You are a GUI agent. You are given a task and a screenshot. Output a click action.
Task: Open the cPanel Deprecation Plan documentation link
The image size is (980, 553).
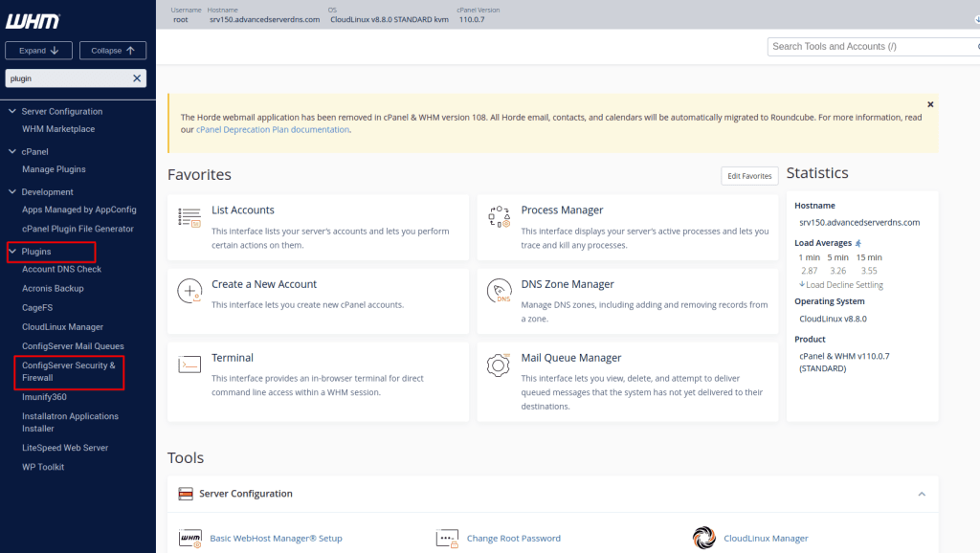(x=273, y=130)
